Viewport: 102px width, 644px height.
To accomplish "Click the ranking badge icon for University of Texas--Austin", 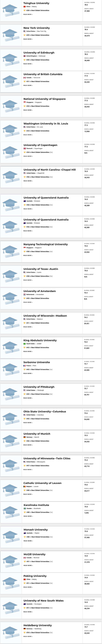I will click(x=25, y=276).
